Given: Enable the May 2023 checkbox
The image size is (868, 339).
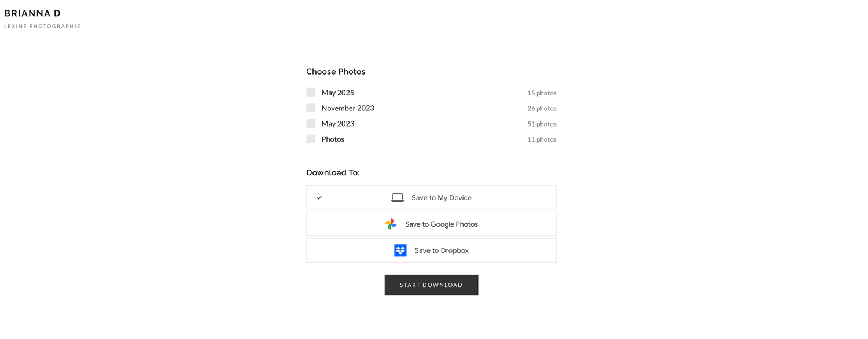Looking at the screenshot, I should click(311, 123).
